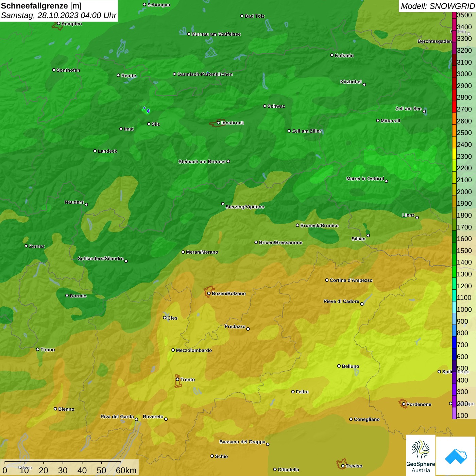
Task: Click the Bienno marker dot
Action: tap(55, 409)
